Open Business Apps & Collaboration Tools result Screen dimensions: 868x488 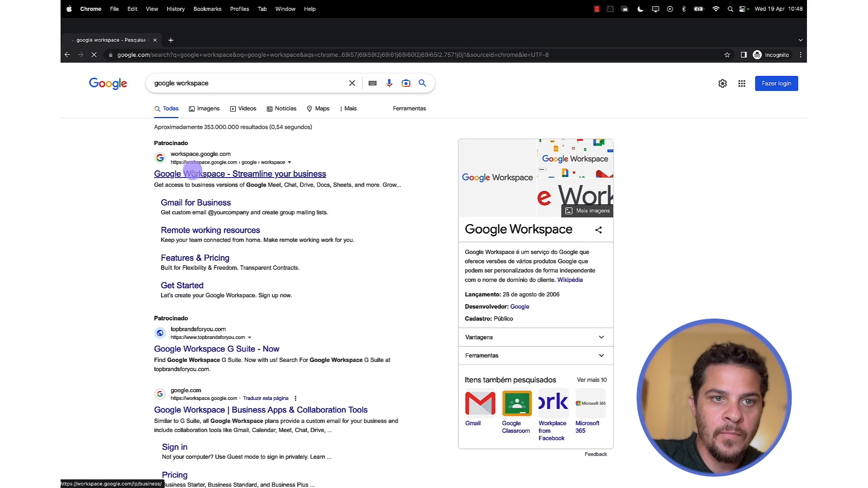261,410
